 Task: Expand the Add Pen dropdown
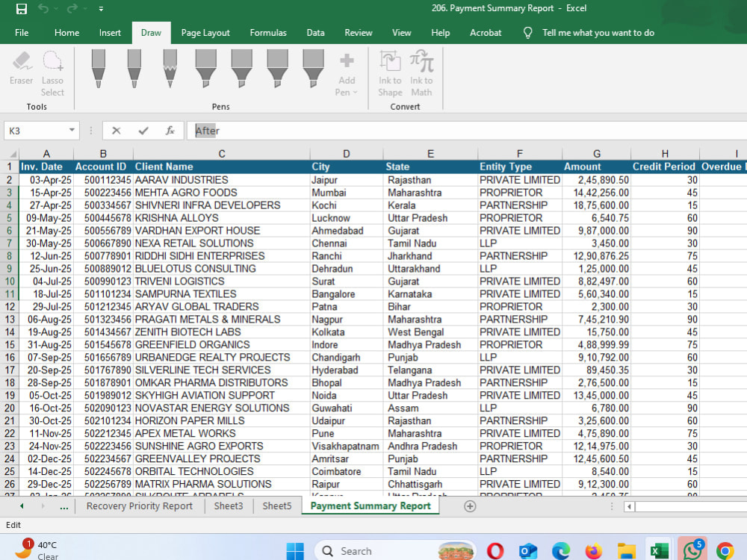pos(347,74)
